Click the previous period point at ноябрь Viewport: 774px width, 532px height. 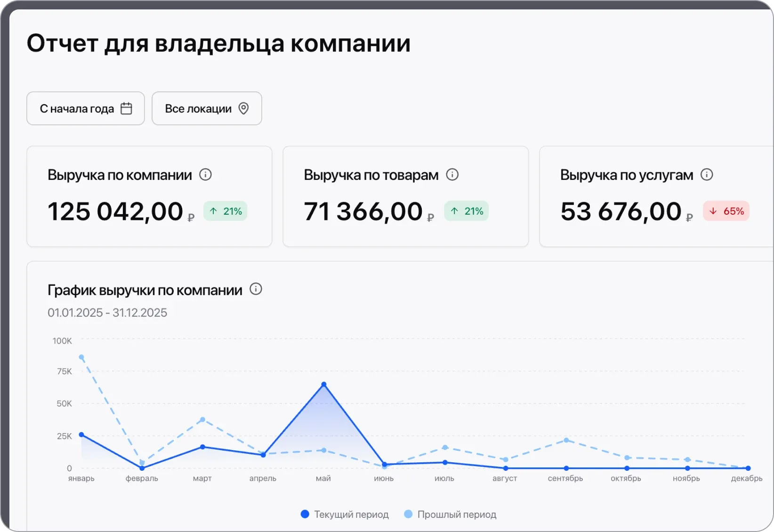[x=688, y=459]
